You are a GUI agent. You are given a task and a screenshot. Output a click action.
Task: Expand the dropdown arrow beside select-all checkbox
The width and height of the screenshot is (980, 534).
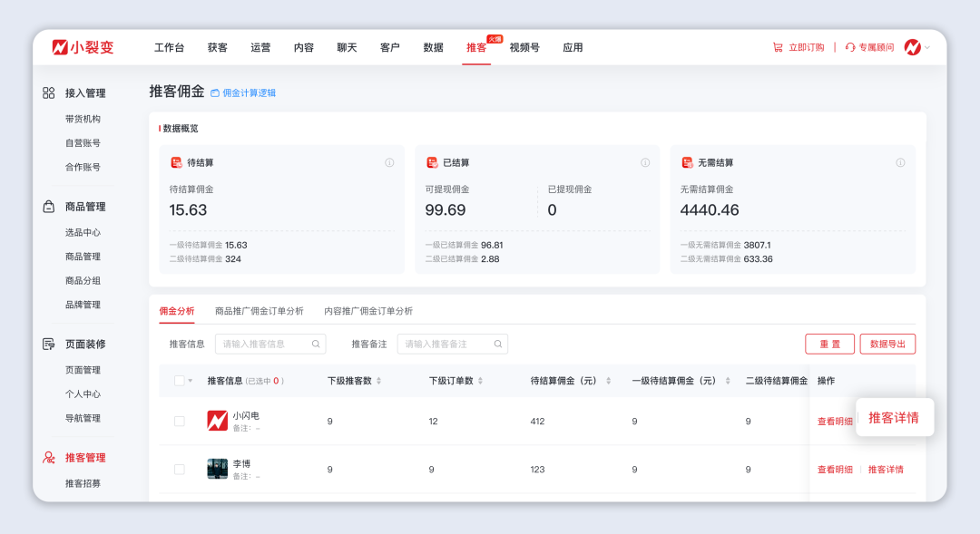pos(191,381)
